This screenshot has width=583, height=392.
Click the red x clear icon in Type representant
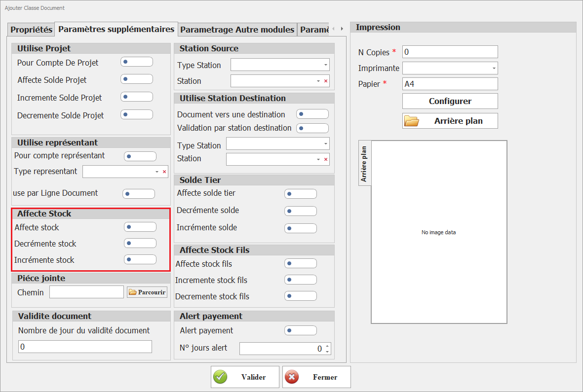pos(164,172)
